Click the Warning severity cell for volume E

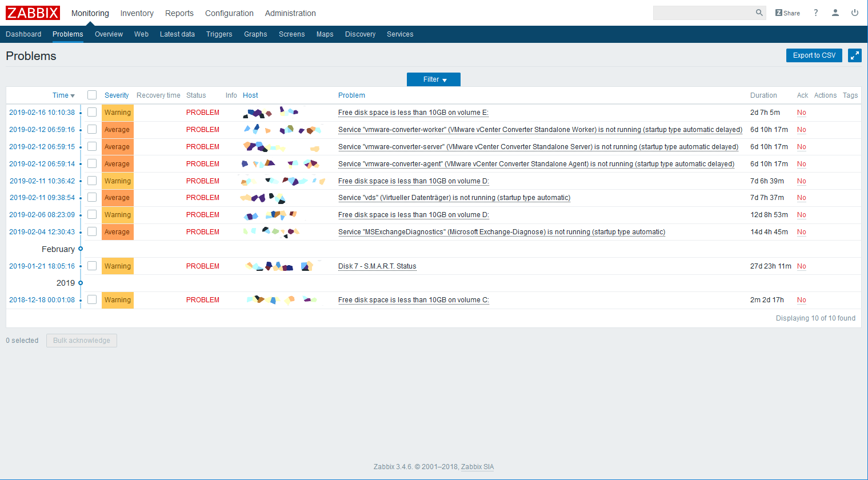118,113
